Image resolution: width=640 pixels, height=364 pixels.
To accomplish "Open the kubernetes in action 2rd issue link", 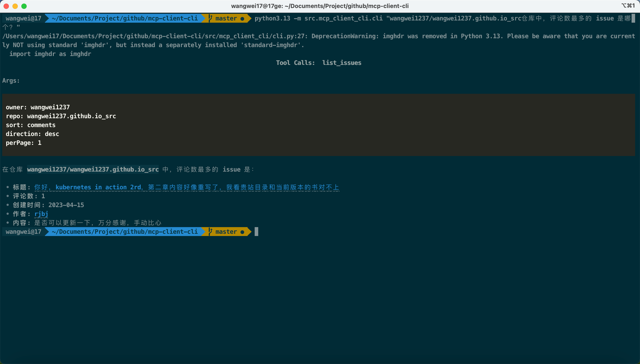I will tap(187, 187).
